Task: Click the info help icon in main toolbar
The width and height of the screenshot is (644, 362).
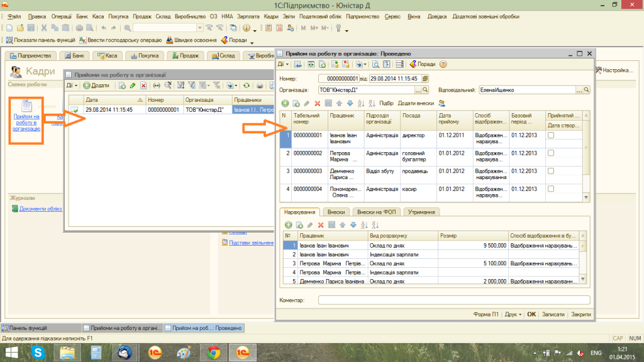Action: click(247, 28)
